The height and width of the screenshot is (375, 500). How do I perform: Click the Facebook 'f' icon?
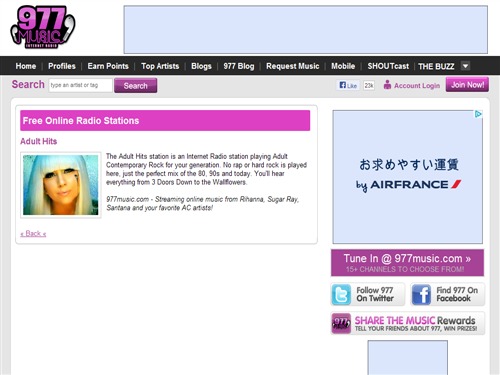(x=421, y=295)
